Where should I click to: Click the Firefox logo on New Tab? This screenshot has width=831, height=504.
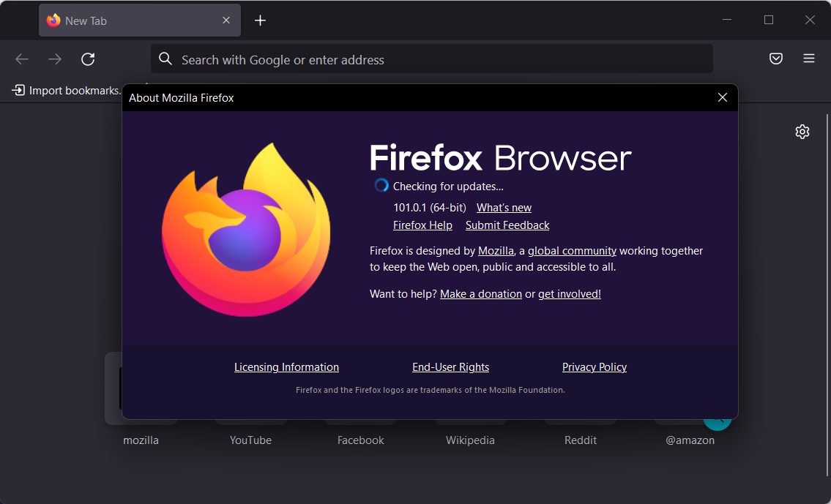click(53, 20)
